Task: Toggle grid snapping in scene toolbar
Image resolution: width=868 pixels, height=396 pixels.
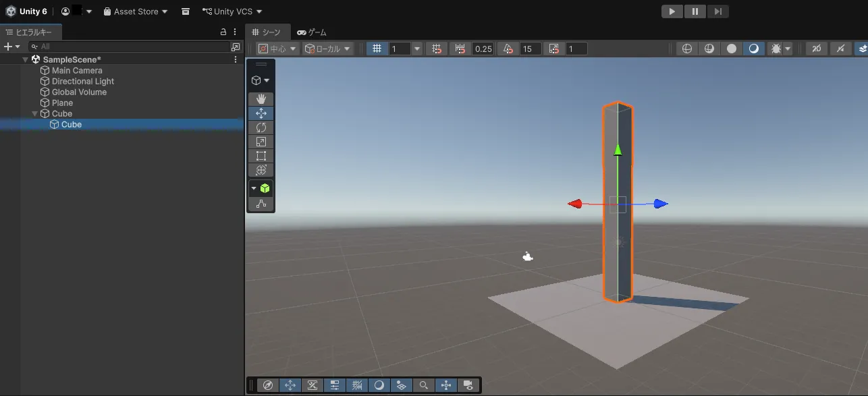Action: [x=437, y=49]
